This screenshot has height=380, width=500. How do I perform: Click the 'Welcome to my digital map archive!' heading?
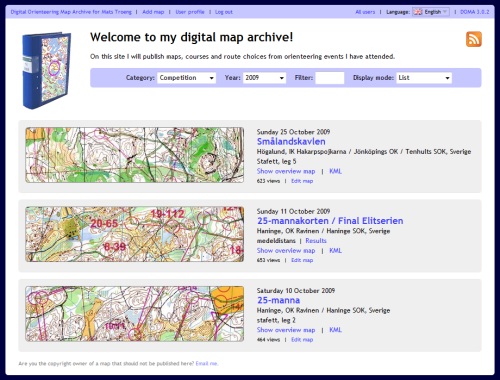pos(191,37)
